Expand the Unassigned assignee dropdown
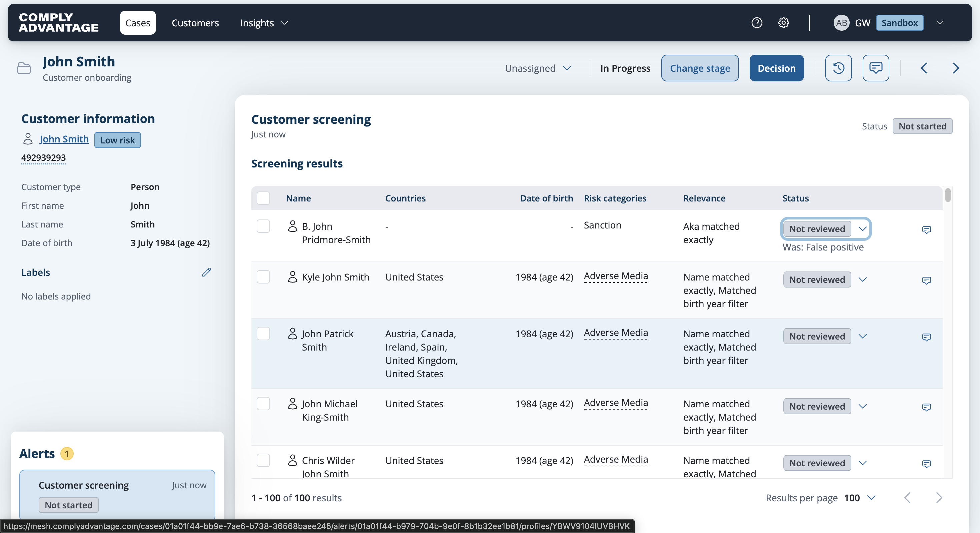 click(538, 68)
